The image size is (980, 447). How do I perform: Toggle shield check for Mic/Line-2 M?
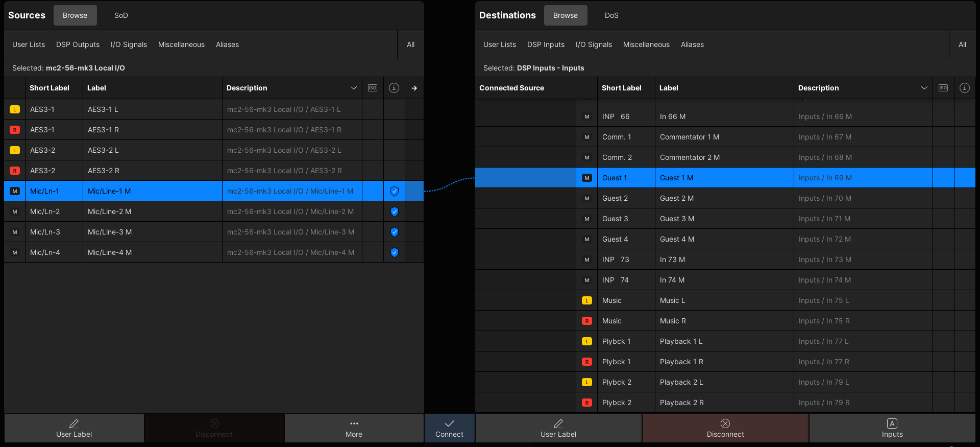point(394,211)
